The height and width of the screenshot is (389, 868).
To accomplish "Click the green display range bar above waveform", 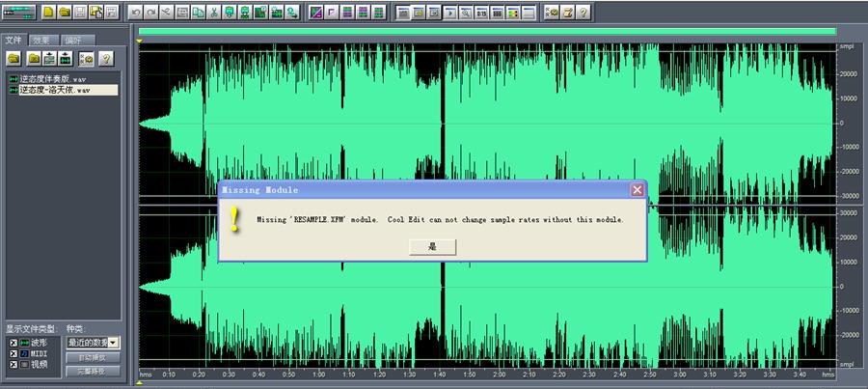I will coord(487,32).
